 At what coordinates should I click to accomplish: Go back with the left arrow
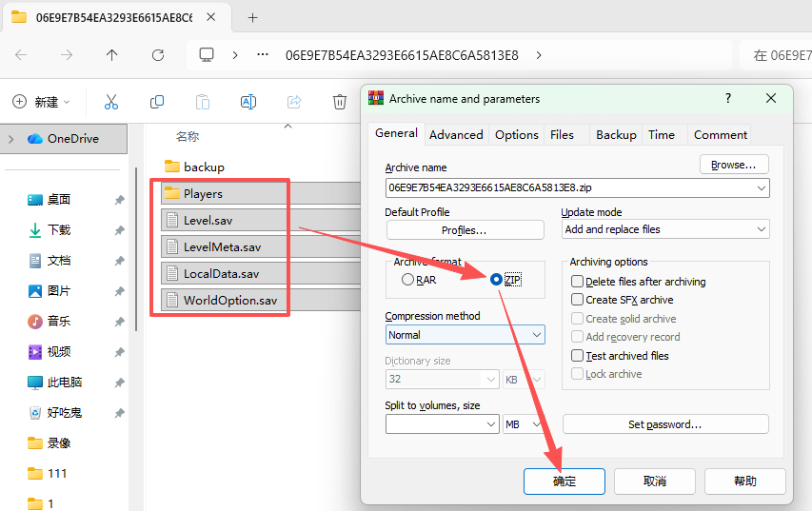tap(21, 55)
